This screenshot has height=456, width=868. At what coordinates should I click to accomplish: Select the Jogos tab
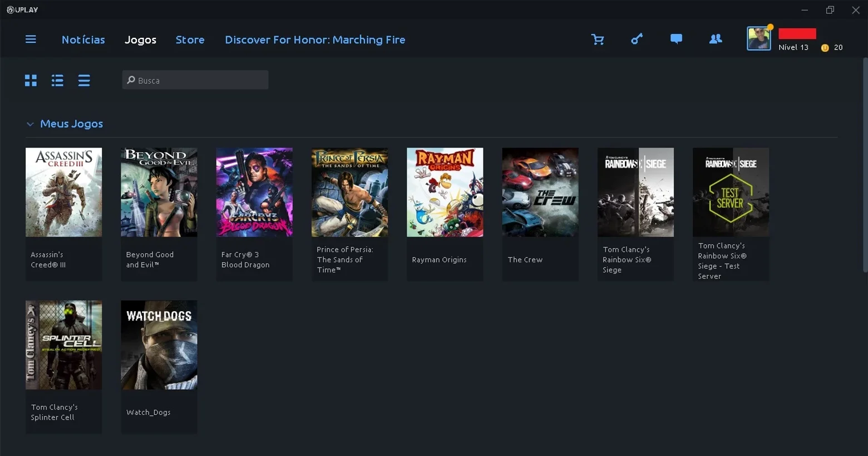click(140, 40)
